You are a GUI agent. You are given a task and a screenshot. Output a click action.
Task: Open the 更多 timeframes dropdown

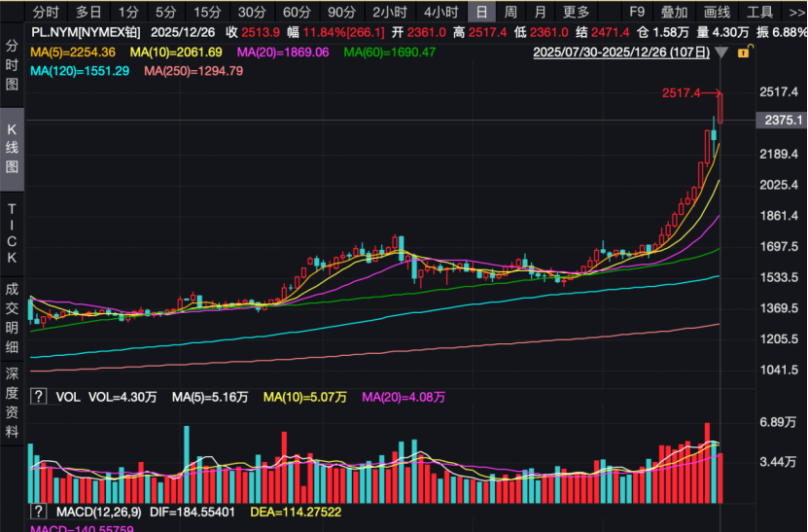(x=577, y=12)
